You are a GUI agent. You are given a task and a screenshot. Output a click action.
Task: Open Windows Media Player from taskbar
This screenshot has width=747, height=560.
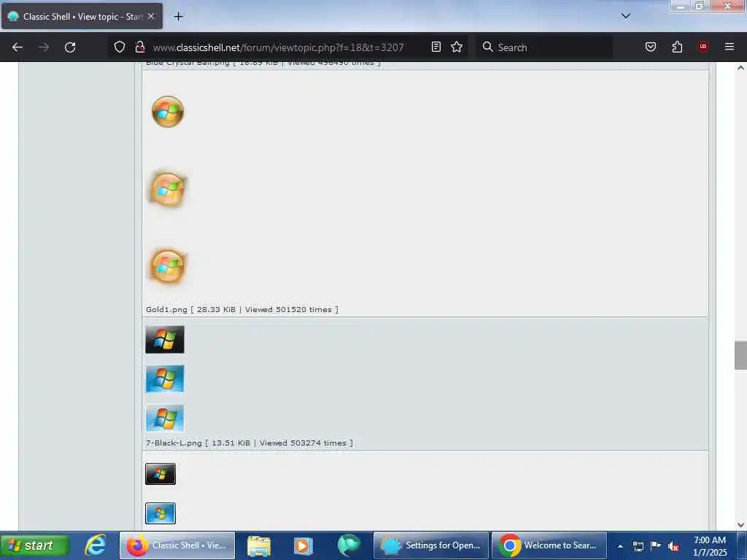point(303,545)
